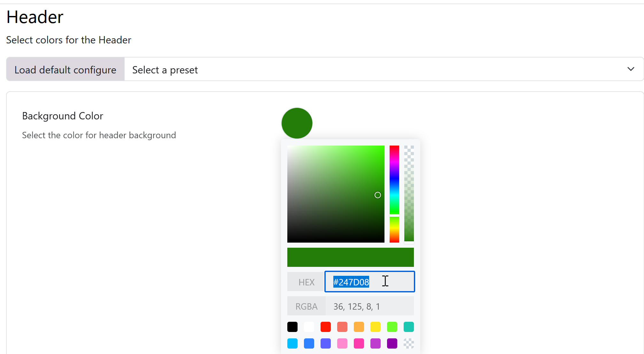Select the red preset swatch

[x=325, y=327]
